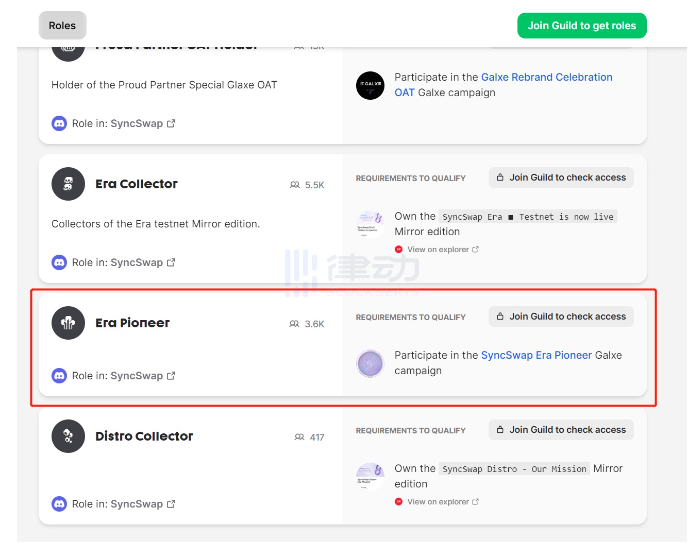Image resolution: width=699 pixels, height=546 pixels.
Task: Click the Era Pioneer 3.6K members icon
Action: click(294, 324)
